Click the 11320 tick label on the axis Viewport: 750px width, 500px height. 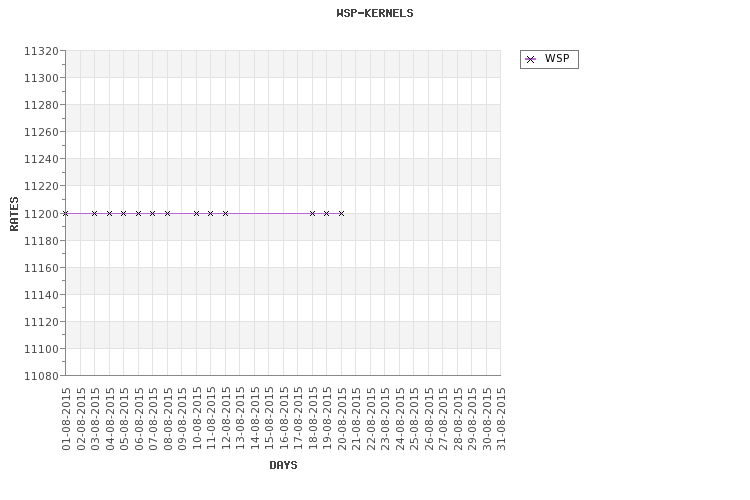(x=42, y=51)
